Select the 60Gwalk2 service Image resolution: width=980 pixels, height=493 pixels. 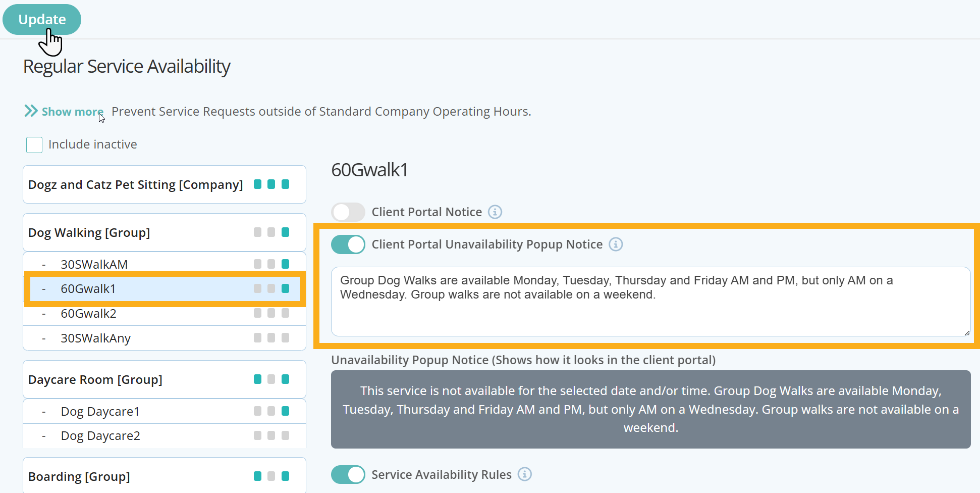coord(88,313)
